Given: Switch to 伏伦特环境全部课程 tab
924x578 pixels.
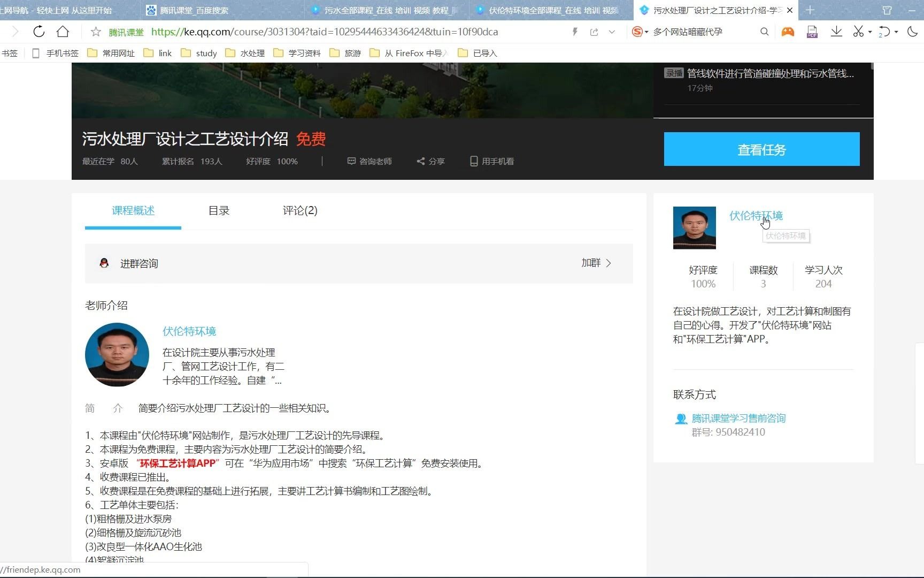Looking at the screenshot, I should [x=551, y=10].
